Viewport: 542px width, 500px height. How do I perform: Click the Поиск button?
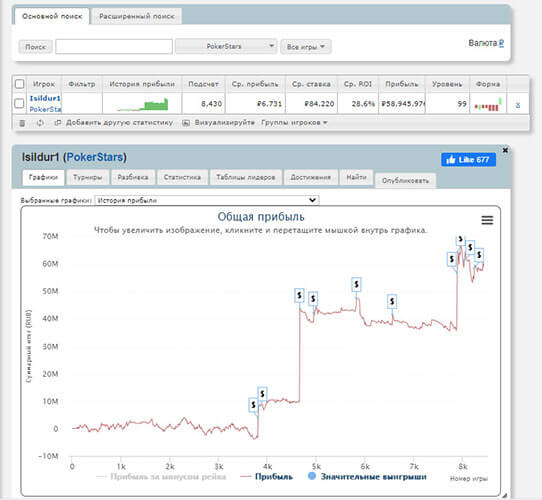point(36,47)
